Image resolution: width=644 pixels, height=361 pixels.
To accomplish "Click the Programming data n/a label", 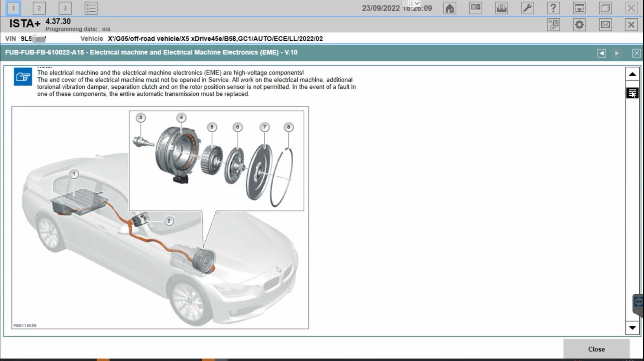I will [x=78, y=29].
